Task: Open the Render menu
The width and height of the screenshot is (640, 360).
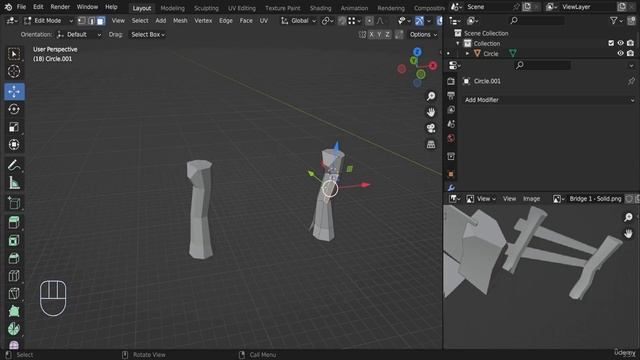Action: tap(60, 7)
